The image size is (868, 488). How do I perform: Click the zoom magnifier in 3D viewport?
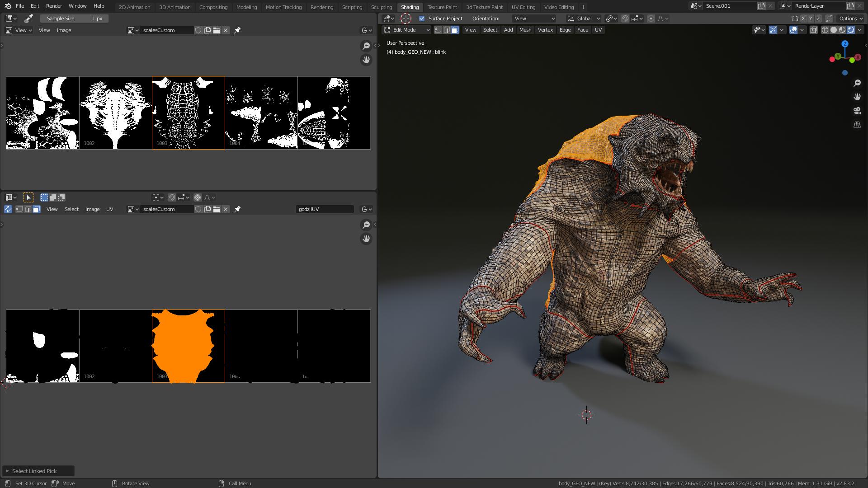click(x=857, y=83)
